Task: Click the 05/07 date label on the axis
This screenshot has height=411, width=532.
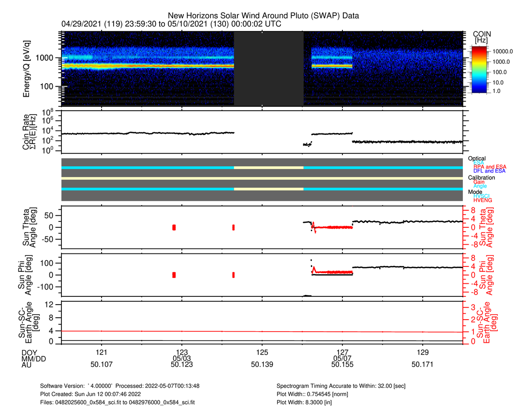Action: tap(342, 359)
